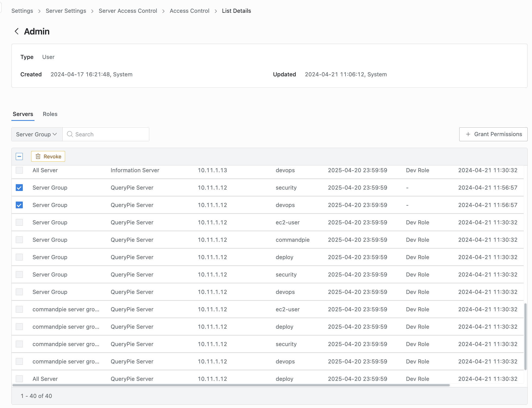The width and height of the screenshot is (532, 408).
Task: Click the indeterminate select-all checkbox icon
Action: [x=19, y=156]
